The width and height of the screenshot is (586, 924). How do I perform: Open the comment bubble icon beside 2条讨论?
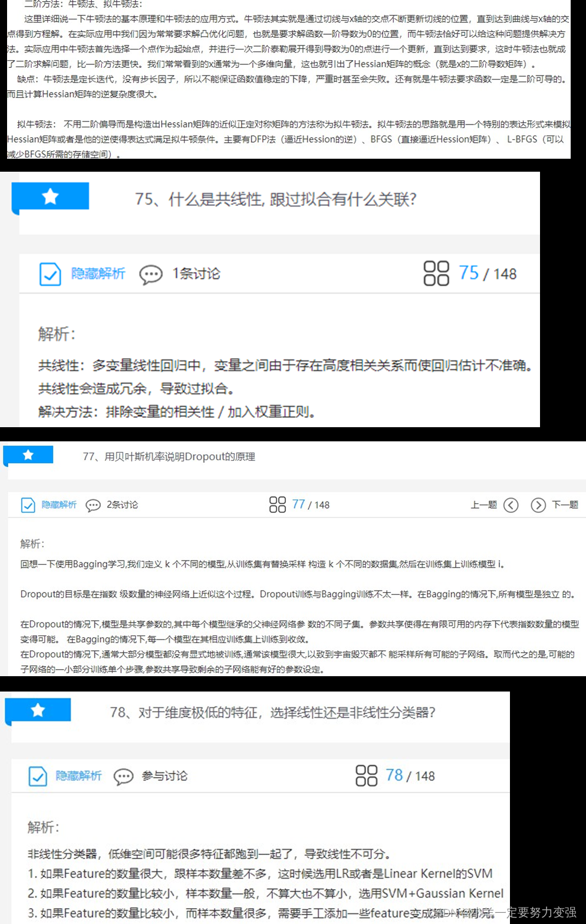coord(93,506)
